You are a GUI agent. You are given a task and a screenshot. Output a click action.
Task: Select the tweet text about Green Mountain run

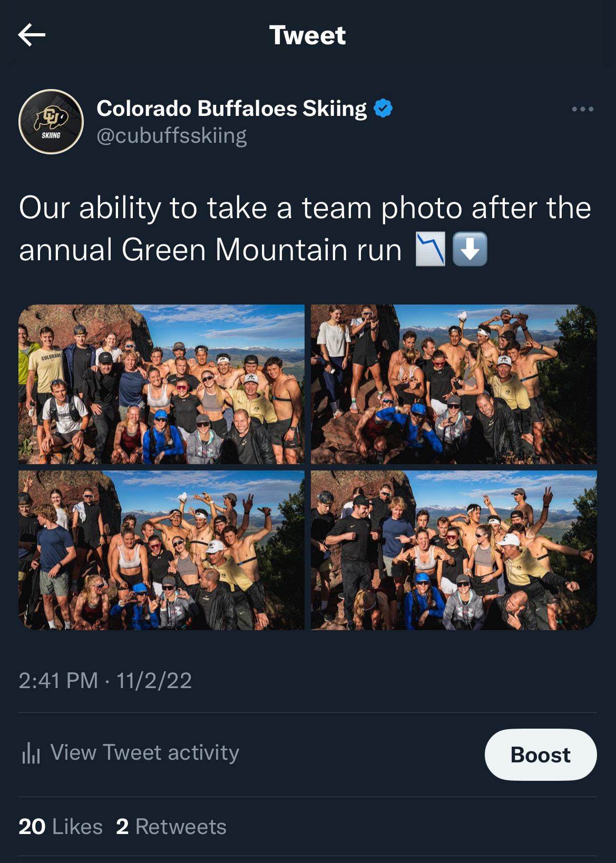click(x=306, y=228)
